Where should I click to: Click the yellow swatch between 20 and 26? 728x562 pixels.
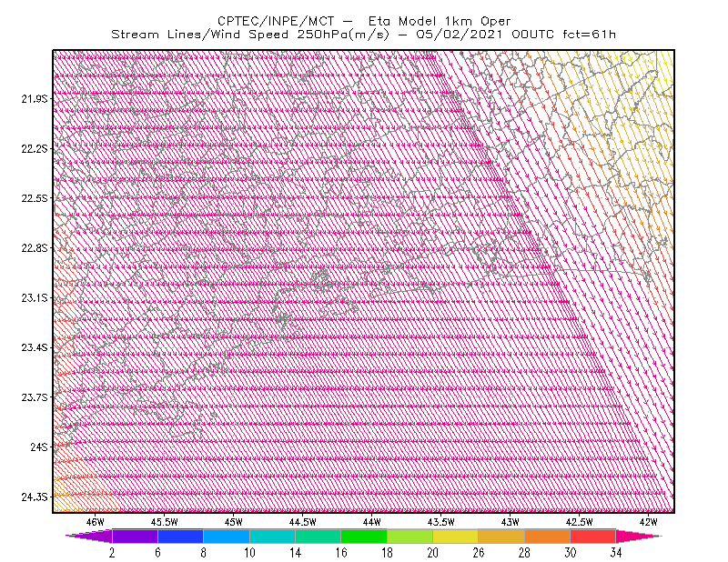(x=456, y=536)
